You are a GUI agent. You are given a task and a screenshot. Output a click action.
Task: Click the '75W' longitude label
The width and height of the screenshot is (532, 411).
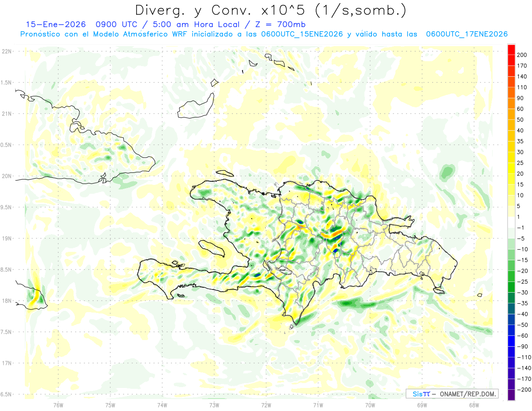pyautogui.click(x=110, y=405)
